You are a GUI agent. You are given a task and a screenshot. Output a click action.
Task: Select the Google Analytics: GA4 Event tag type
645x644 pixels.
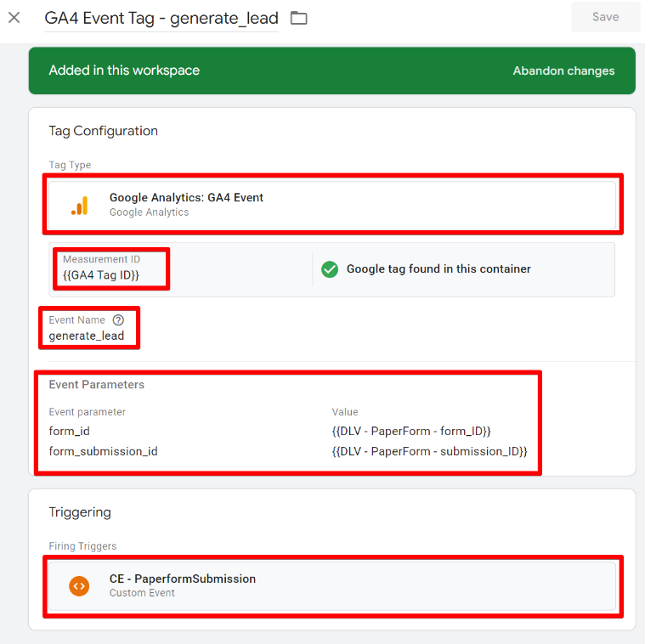(x=186, y=197)
